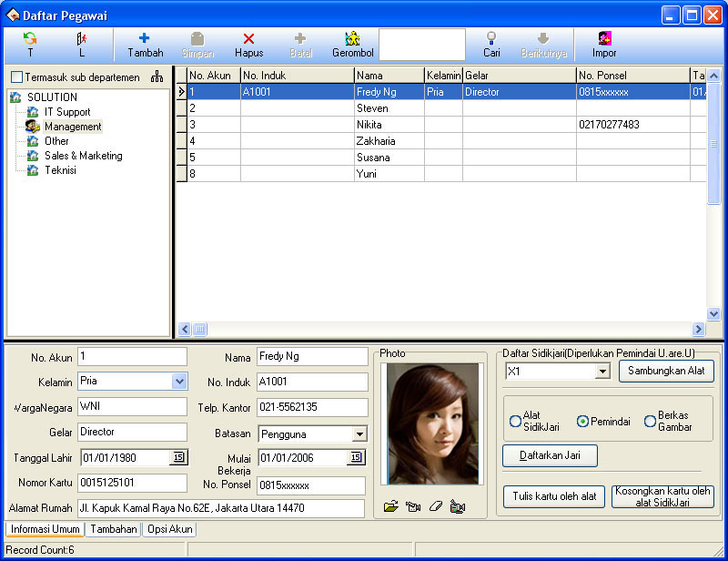Enable Termasuk sub departemen checkbox
Viewport: 728px width, 561px height.
(16, 78)
